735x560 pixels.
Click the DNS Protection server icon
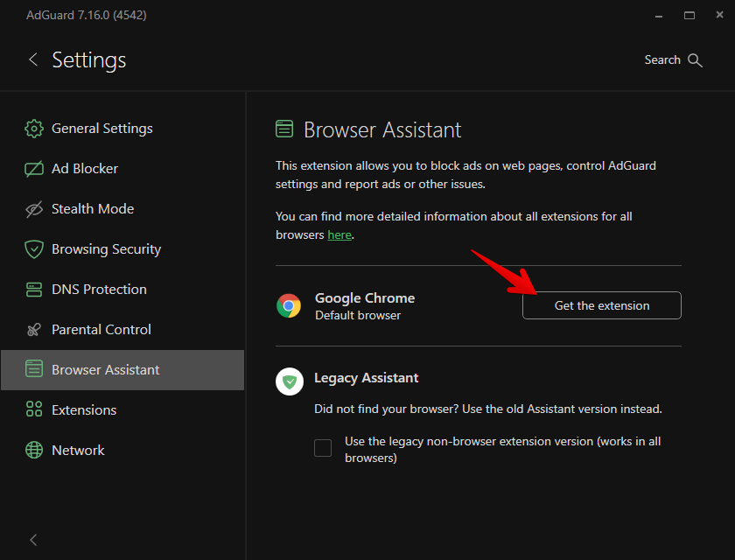(x=34, y=290)
